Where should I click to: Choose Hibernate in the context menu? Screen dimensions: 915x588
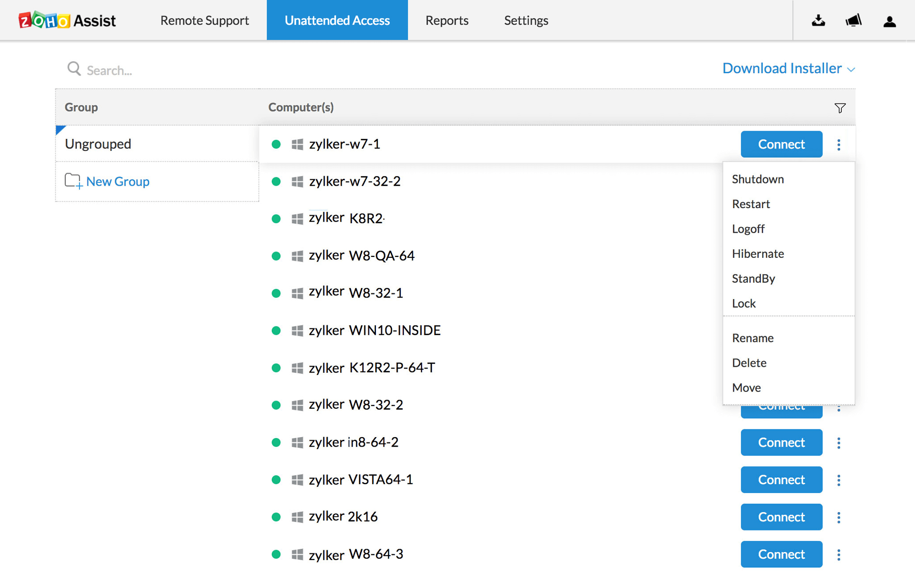click(758, 254)
